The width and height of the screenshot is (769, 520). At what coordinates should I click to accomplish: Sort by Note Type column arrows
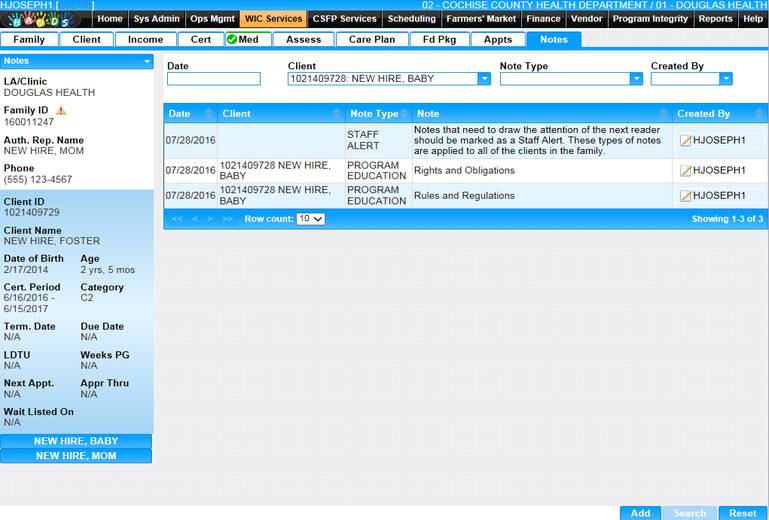[406, 114]
